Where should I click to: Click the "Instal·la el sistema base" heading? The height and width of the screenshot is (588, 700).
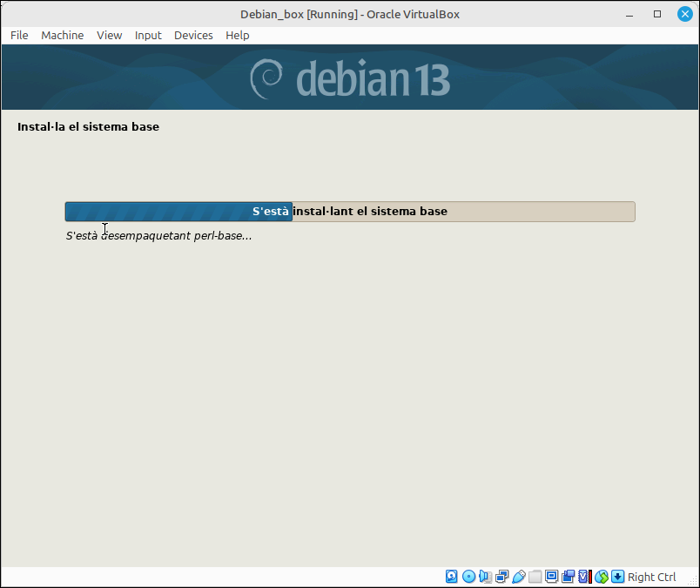(89, 127)
